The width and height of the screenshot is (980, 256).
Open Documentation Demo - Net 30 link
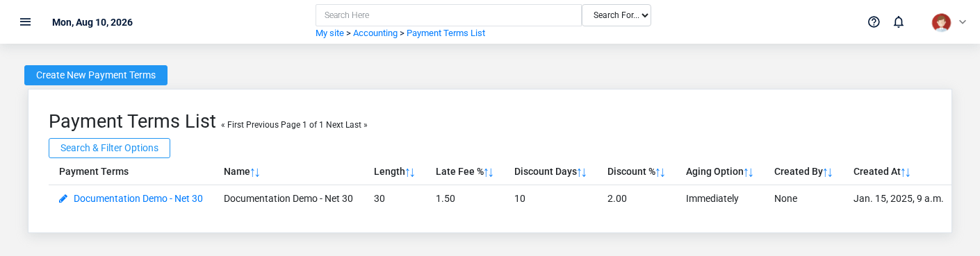coord(138,198)
